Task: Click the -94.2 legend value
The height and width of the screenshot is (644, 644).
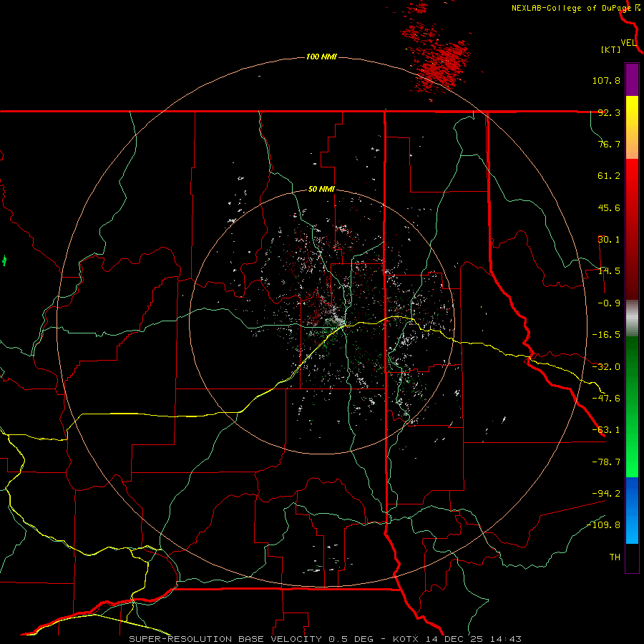Action: click(606, 494)
